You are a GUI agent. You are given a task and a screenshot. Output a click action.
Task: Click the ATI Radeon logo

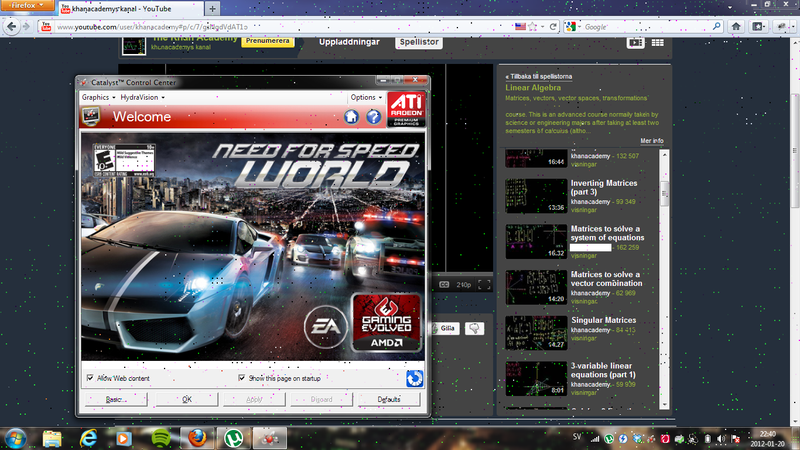tap(406, 109)
